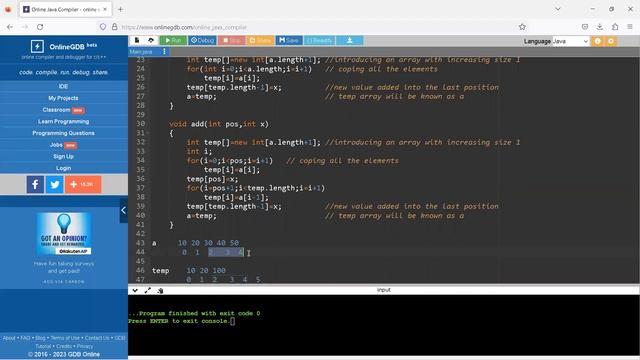Open Learn Programming in the sidebar
This screenshot has height=360, width=640.
63,122
